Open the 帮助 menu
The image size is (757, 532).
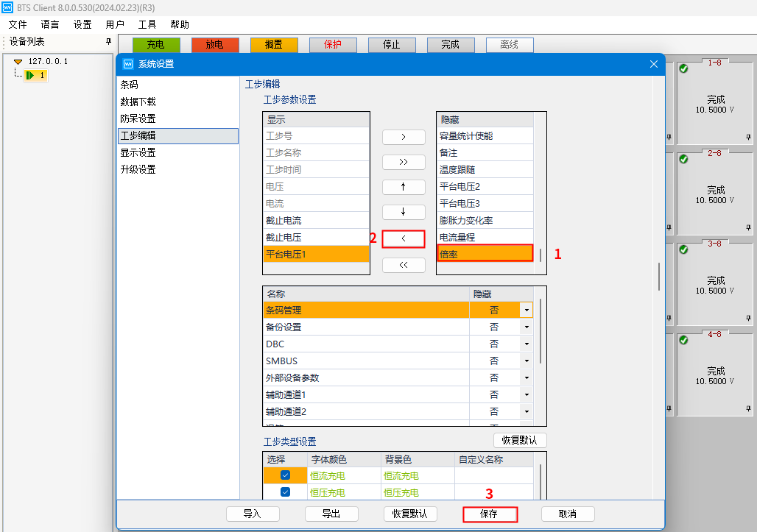pyautogui.click(x=180, y=24)
